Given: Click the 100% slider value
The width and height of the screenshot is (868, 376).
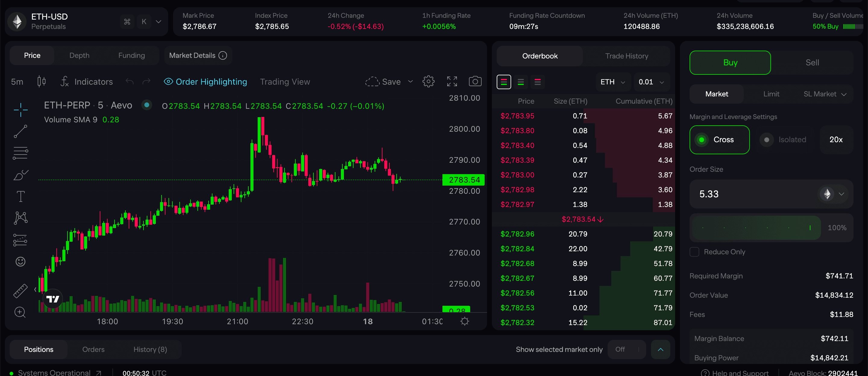Looking at the screenshot, I should pos(837,228).
